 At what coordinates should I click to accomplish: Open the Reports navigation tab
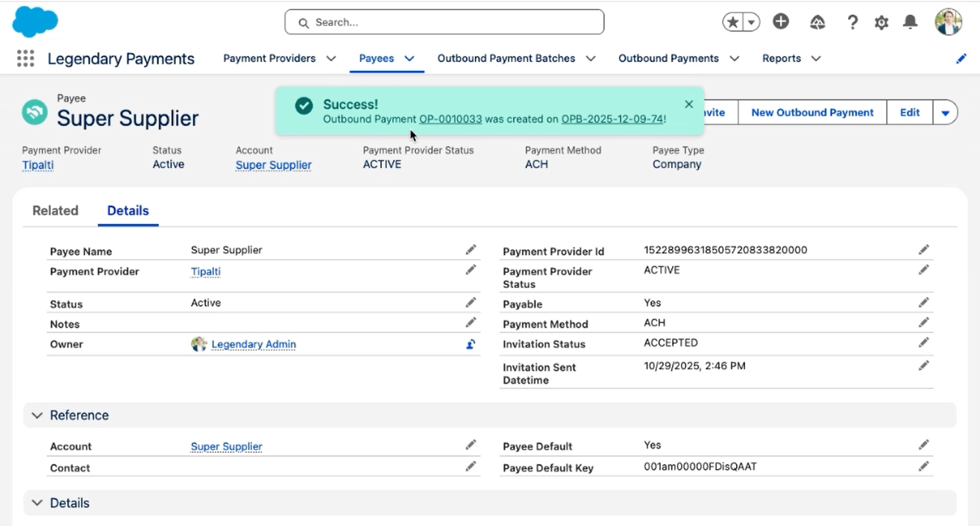tap(781, 59)
